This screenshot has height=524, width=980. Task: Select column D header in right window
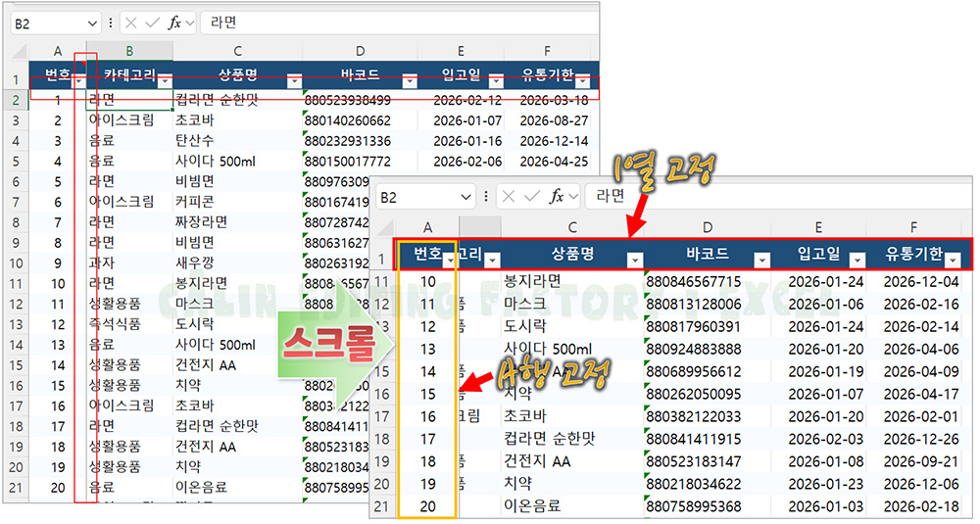pyautogui.click(x=707, y=227)
